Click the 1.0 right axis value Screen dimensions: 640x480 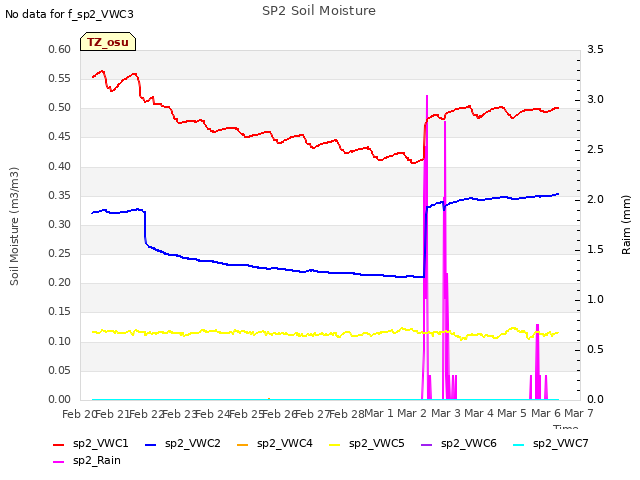pos(595,300)
